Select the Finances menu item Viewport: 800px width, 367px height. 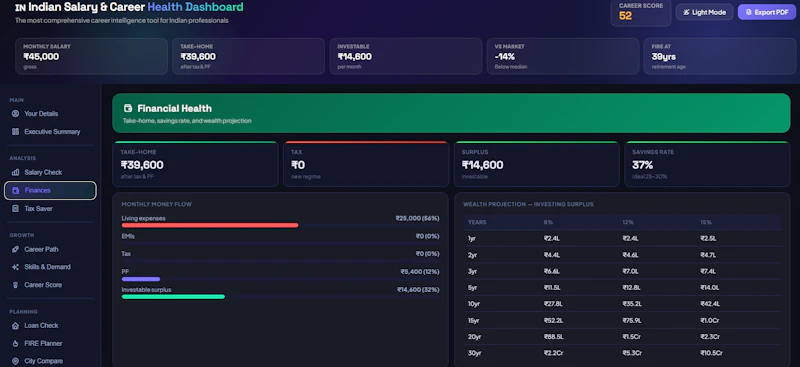50,190
